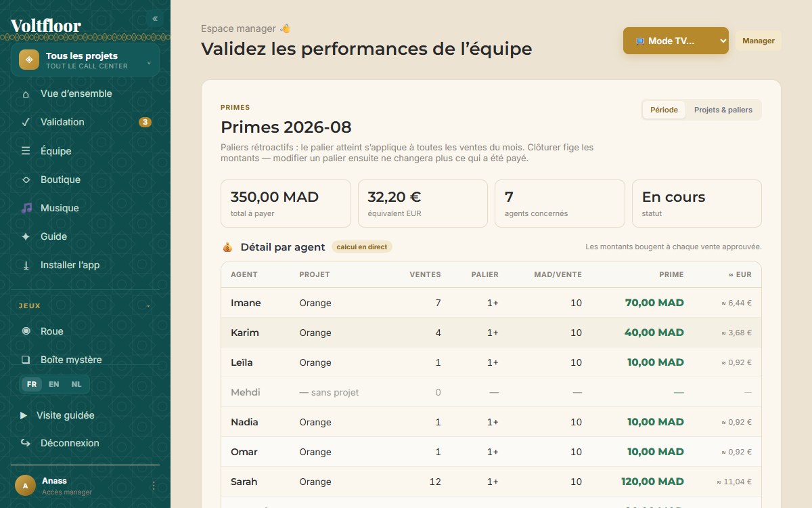
Task: Switch to the Période tab
Action: (664, 110)
